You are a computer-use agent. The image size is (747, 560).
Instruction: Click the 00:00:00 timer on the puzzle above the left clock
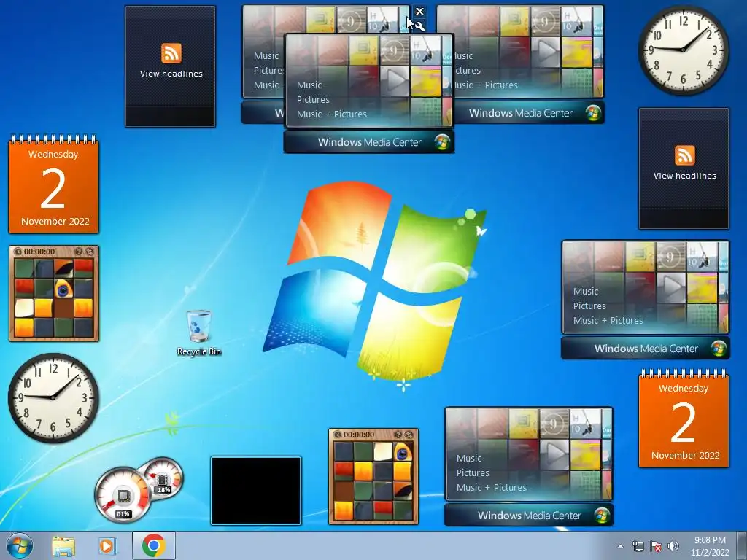(39, 252)
